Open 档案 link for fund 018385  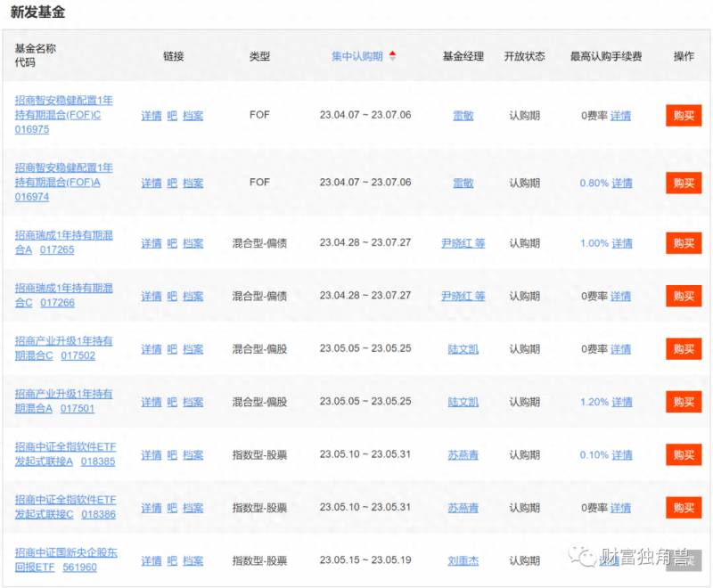[x=193, y=455]
